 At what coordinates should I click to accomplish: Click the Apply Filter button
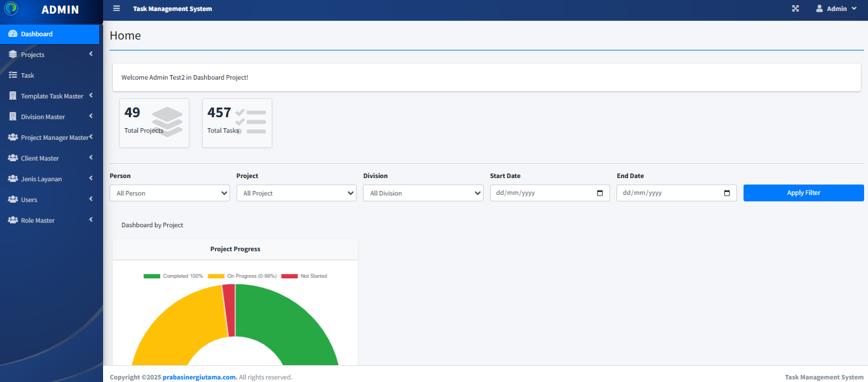pos(804,193)
